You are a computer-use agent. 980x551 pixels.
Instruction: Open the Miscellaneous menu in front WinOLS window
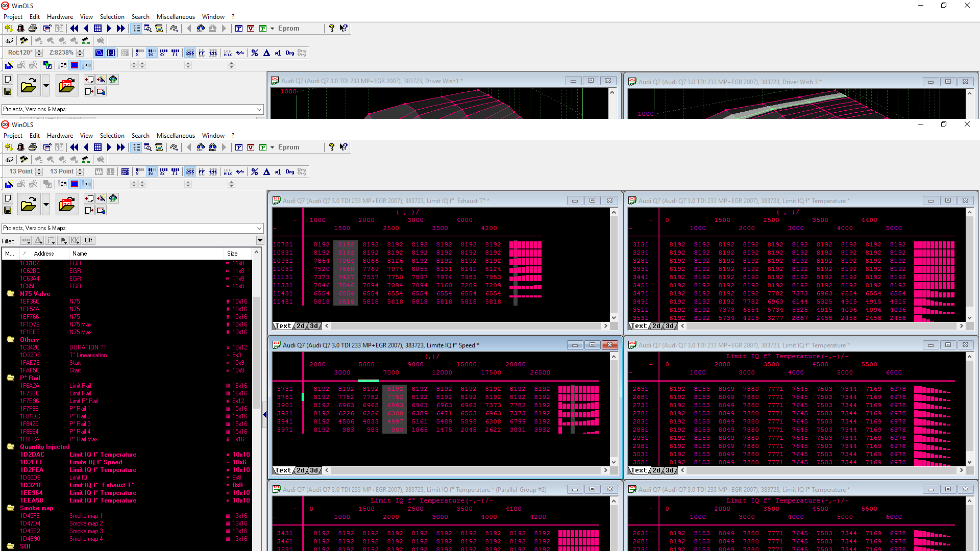pos(176,136)
